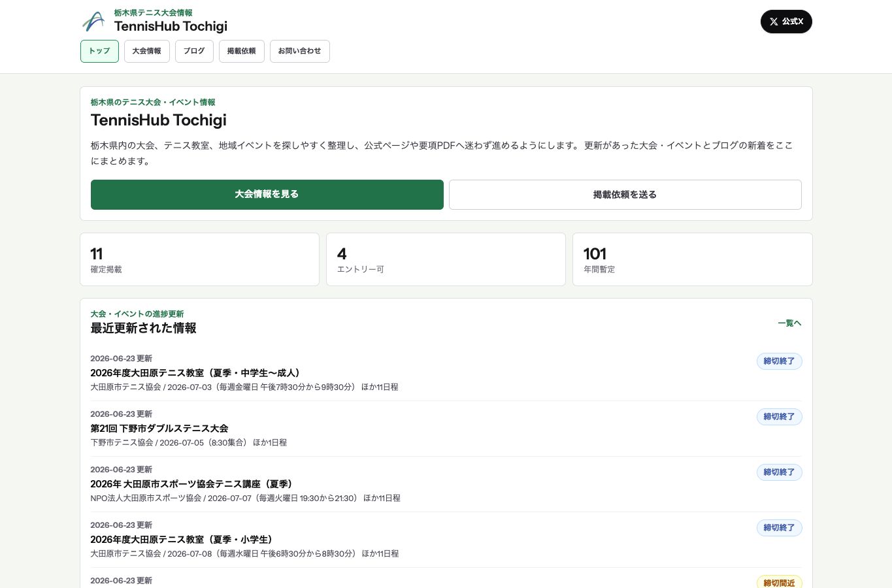Click the 大会・イベントの進捗更新 label
892x588 pixels.
point(137,314)
